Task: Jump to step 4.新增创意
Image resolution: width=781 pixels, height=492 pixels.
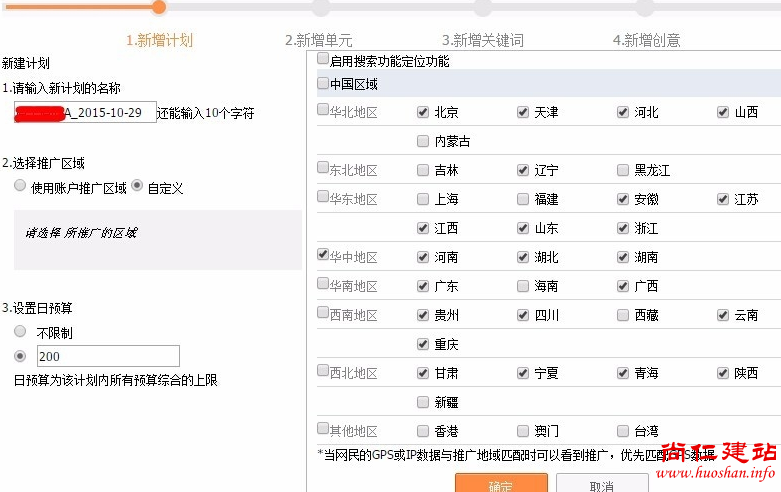Action: [x=646, y=40]
